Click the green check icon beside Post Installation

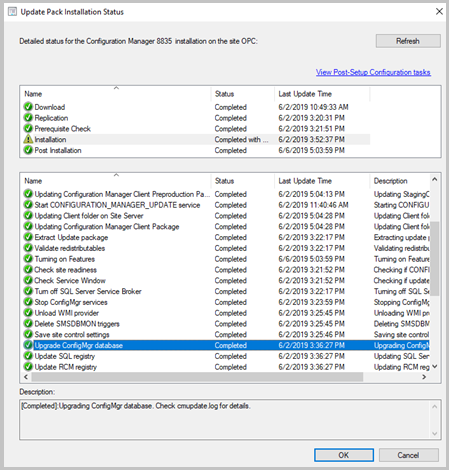tap(28, 150)
